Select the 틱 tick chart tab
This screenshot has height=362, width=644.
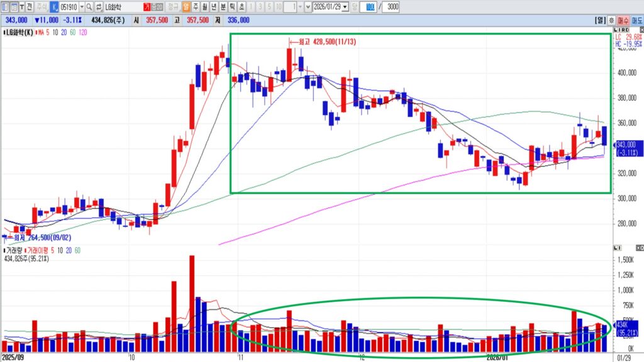pyautogui.click(x=231, y=7)
